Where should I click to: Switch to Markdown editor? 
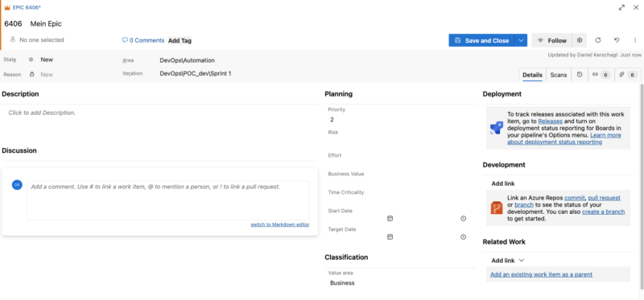coord(280,224)
